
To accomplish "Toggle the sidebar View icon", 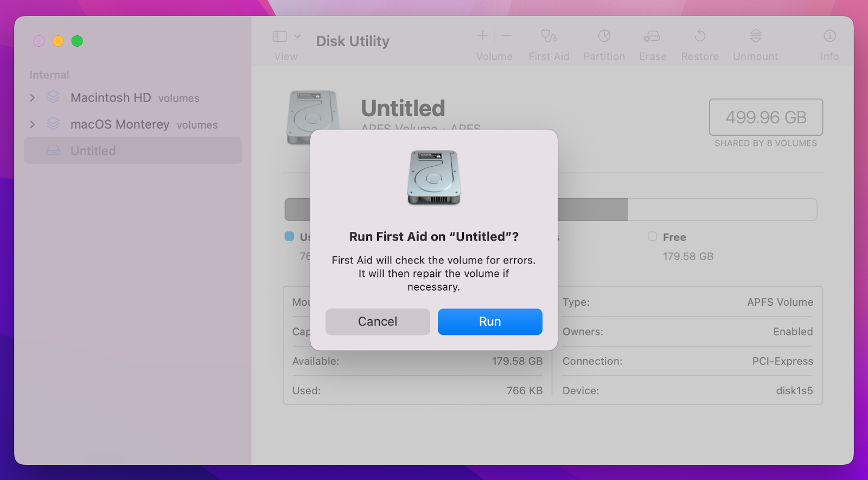I will point(280,36).
